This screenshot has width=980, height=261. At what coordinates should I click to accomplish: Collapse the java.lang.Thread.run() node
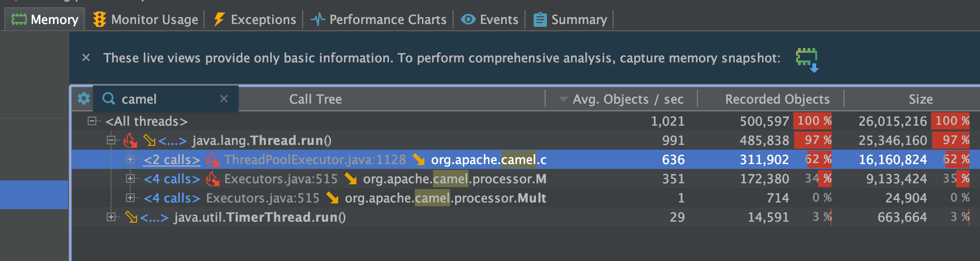[x=111, y=140]
